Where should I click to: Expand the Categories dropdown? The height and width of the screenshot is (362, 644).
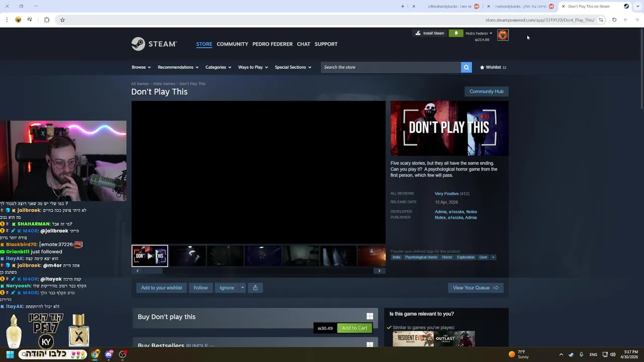tap(218, 67)
